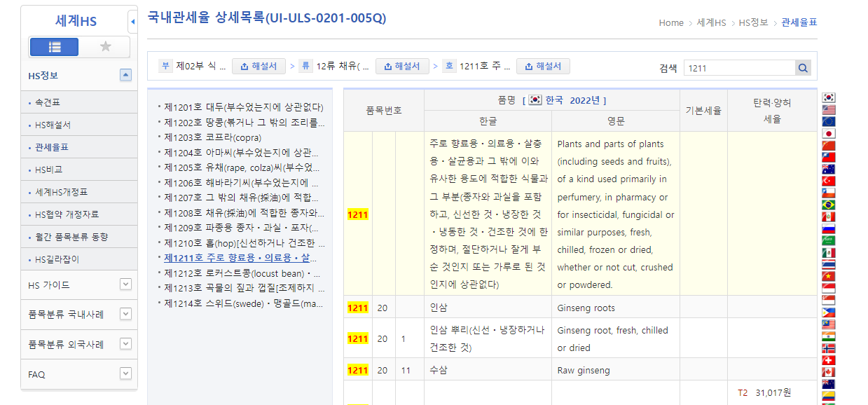
Task: Click the 검색 input field containing 1211
Action: (738, 68)
